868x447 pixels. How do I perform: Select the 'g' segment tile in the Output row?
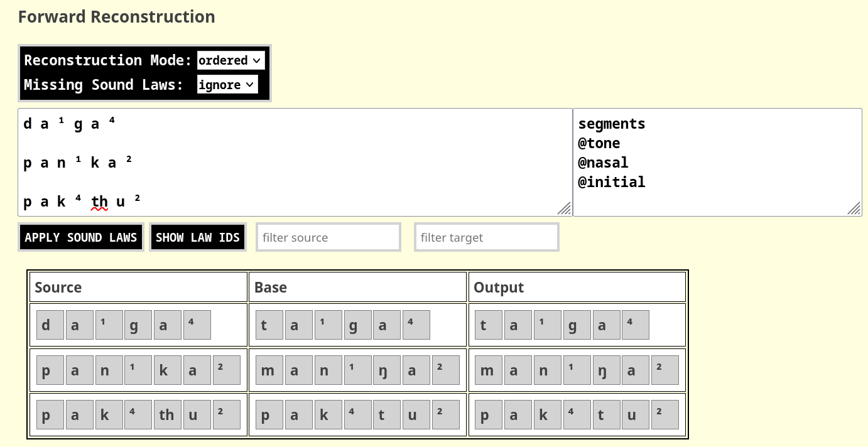click(577, 325)
